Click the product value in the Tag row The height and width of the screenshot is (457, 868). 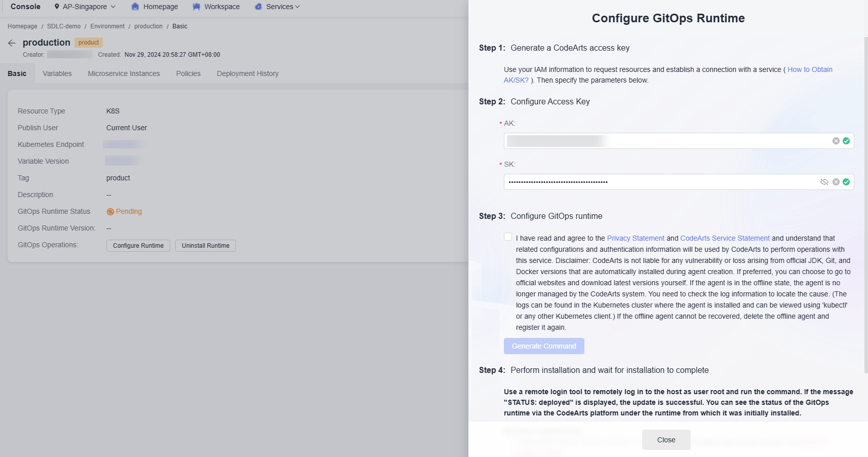click(x=118, y=178)
